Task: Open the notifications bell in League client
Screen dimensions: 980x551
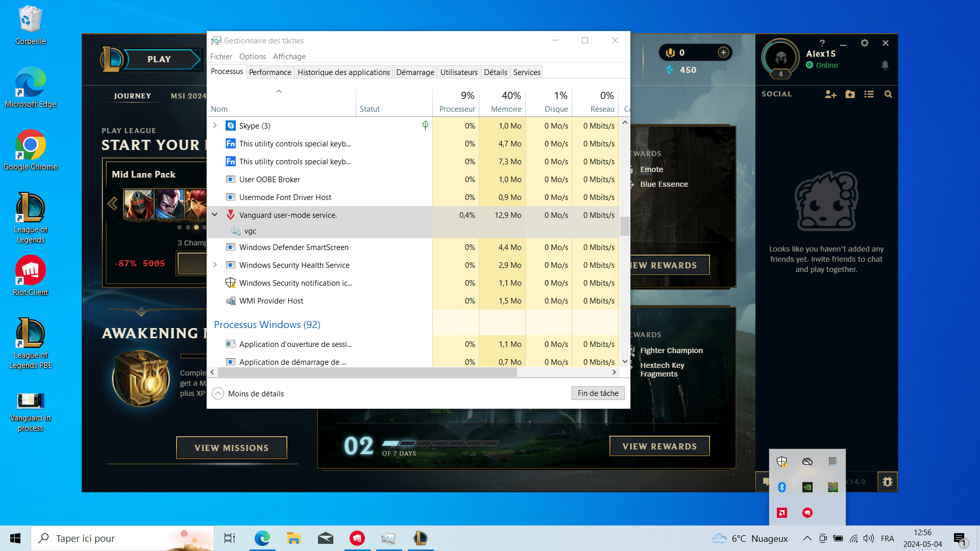Action: click(x=885, y=65)
